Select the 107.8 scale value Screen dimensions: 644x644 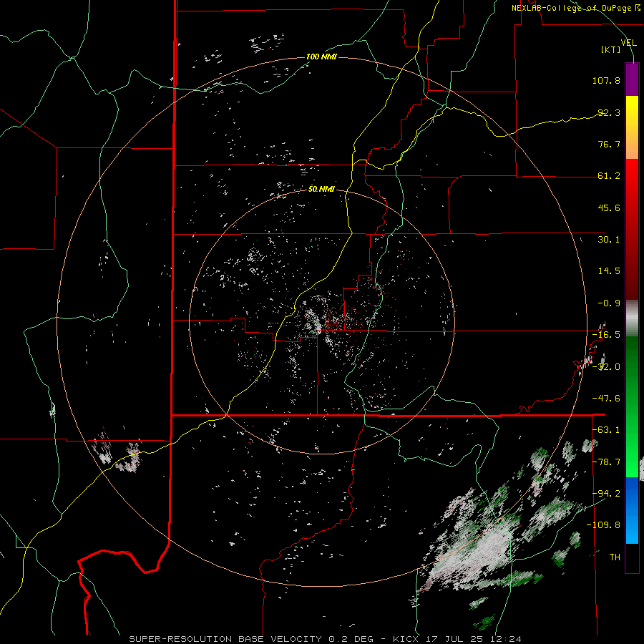click(606, 80)
